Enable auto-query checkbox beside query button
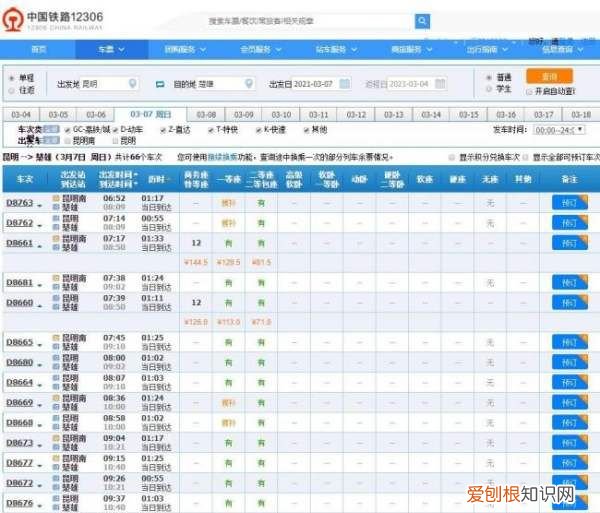600x513 pixels. click(529, 92)
